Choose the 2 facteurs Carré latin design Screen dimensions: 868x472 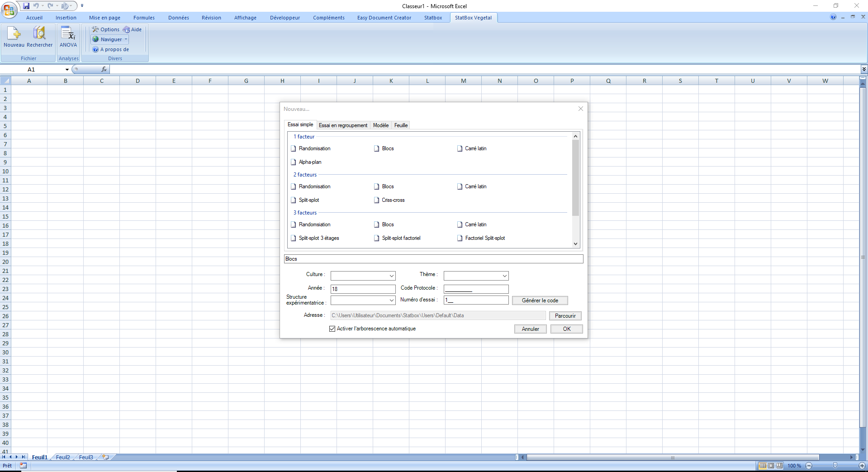(x=472, y=186)
